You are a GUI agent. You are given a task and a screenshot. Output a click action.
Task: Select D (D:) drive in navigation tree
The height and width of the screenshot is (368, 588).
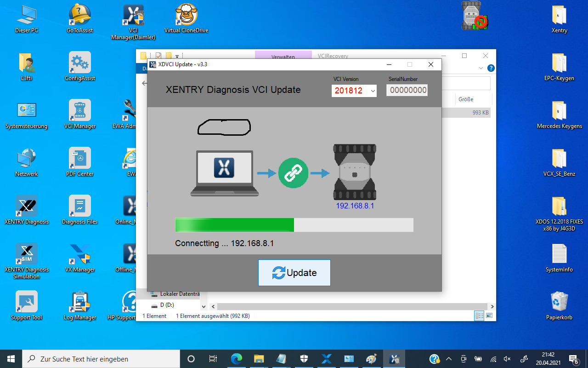click(167, 305)
